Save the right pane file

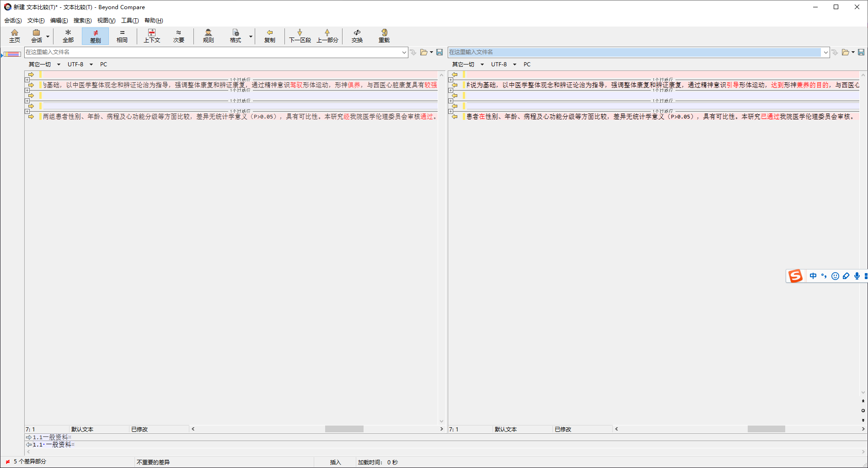[x=861, y=52]
